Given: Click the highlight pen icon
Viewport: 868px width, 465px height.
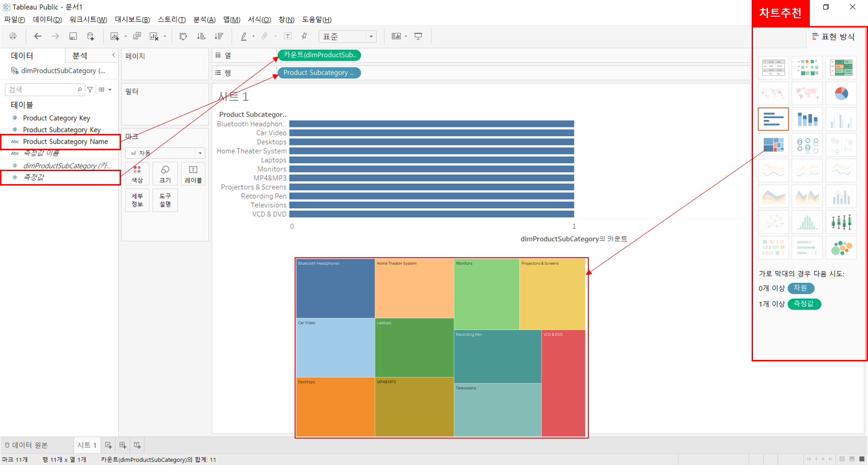Looking at the screenshot, I should 243,36.
